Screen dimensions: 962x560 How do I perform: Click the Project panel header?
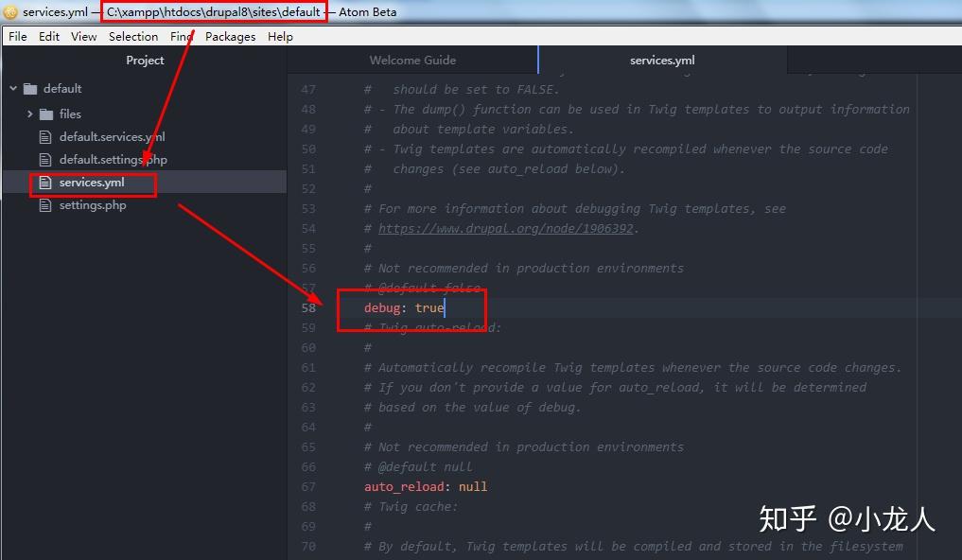145,61
